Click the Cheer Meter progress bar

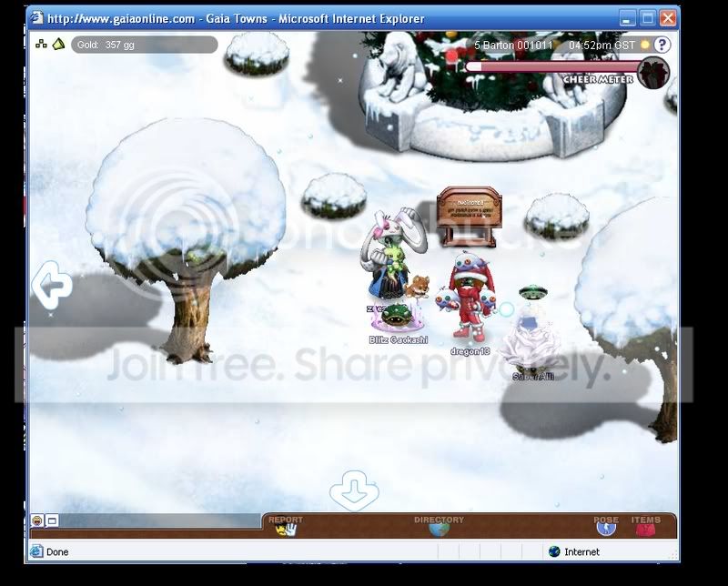pos(552,67)
